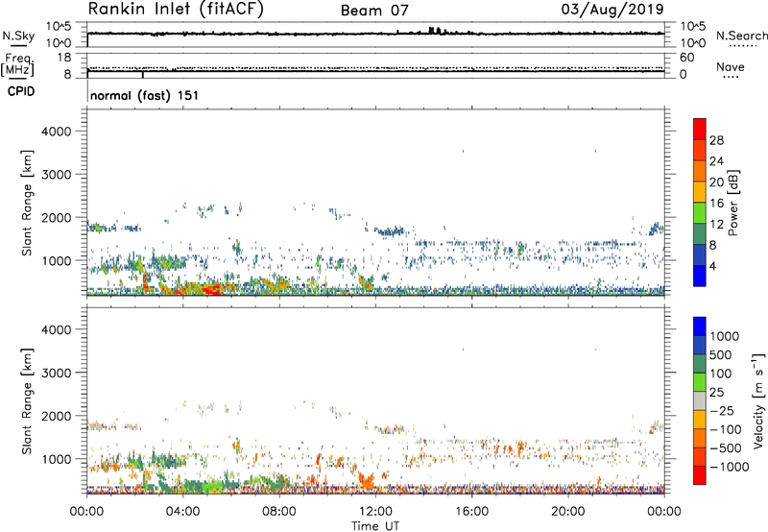Click the 'Beam 07' label
This screenshot has height=532, width=768.
tap(374, 11)
